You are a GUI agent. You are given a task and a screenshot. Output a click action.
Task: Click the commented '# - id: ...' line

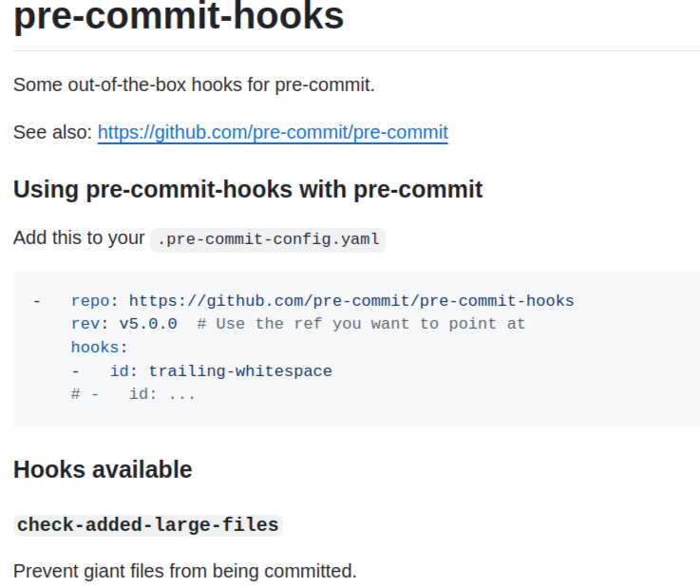(133, 393)
